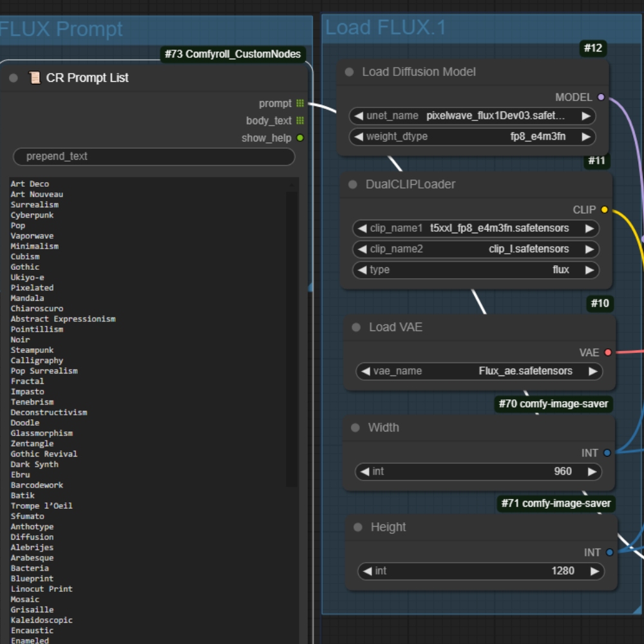Click the 'Cyberpunk' line in prompt list
644x644 pixels.
(x=32, y=215)
